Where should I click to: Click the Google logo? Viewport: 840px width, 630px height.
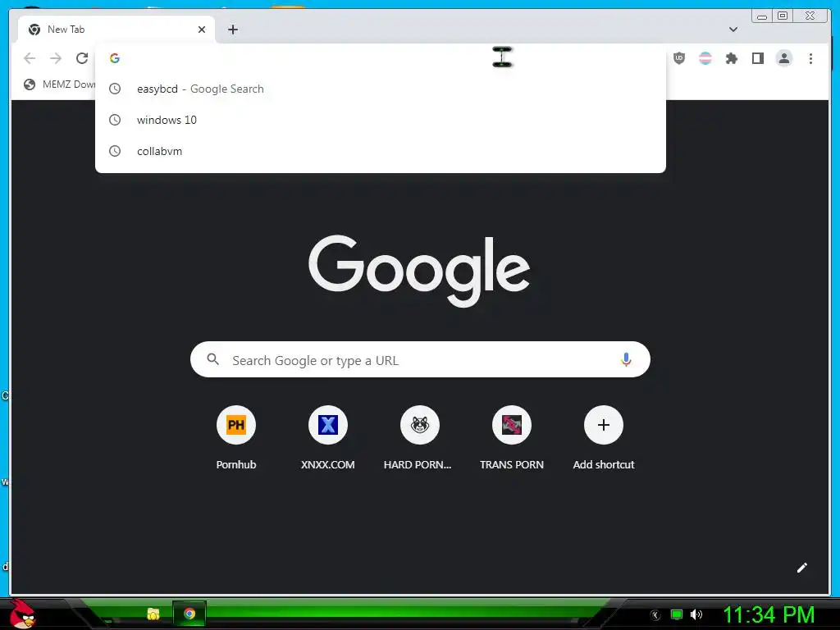(x=419, y=271)
